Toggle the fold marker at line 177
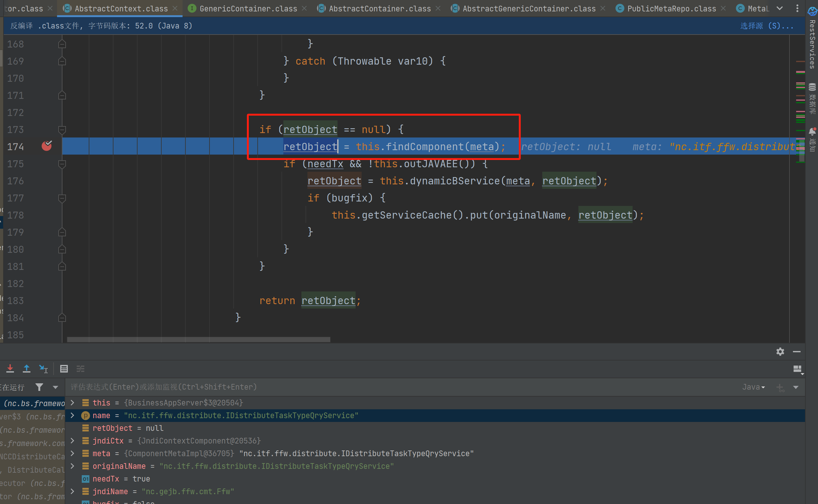 coord(62,198)
